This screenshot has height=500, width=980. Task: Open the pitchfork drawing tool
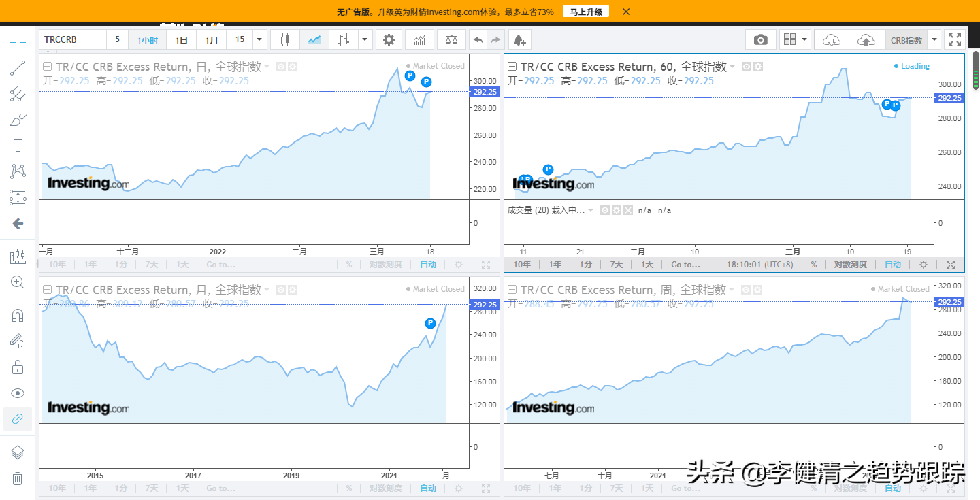pyautogui.click(x=18, y=95)
